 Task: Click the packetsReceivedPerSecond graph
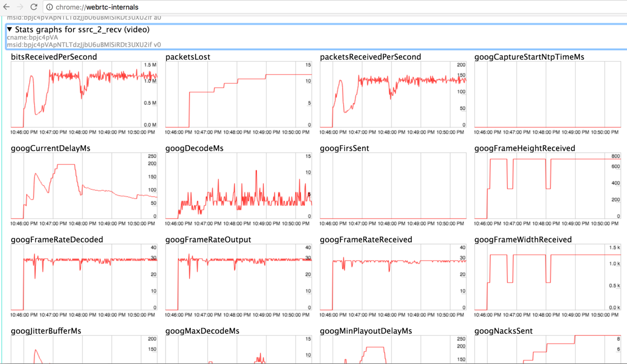pyautogui.click(x=393, y=94)
